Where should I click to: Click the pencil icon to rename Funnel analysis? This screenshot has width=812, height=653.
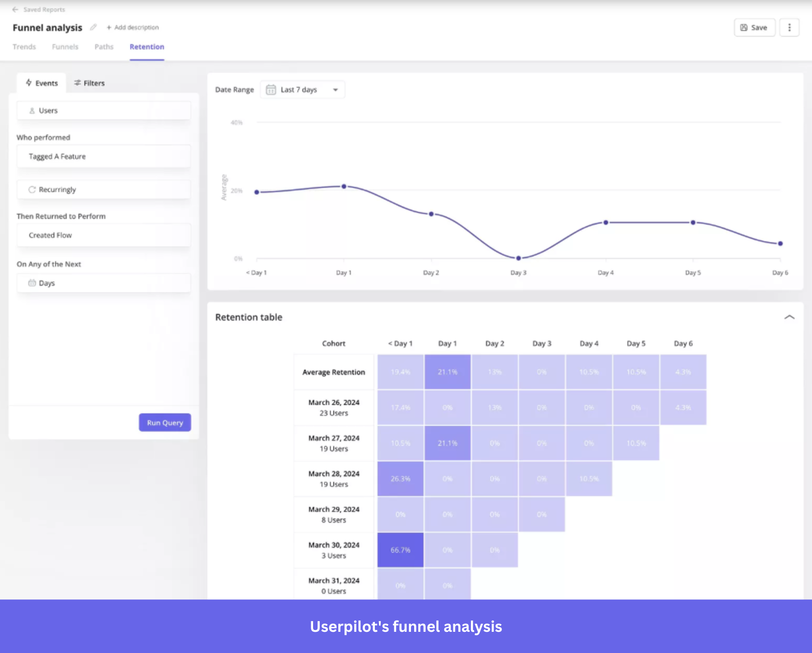coord(93,27)
